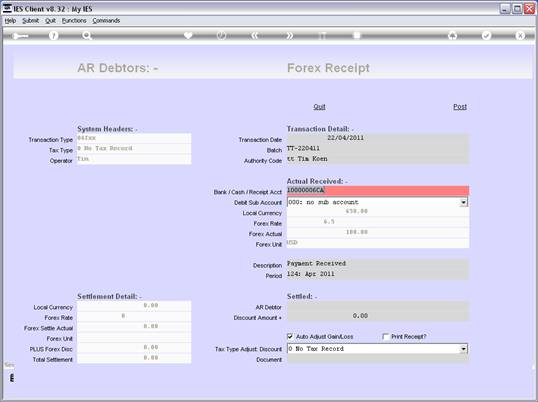Uncheck the Auto Adjust Gain/Loss checkbox
Viewport: 538px width, 402px height.
[x=290, y=336]
